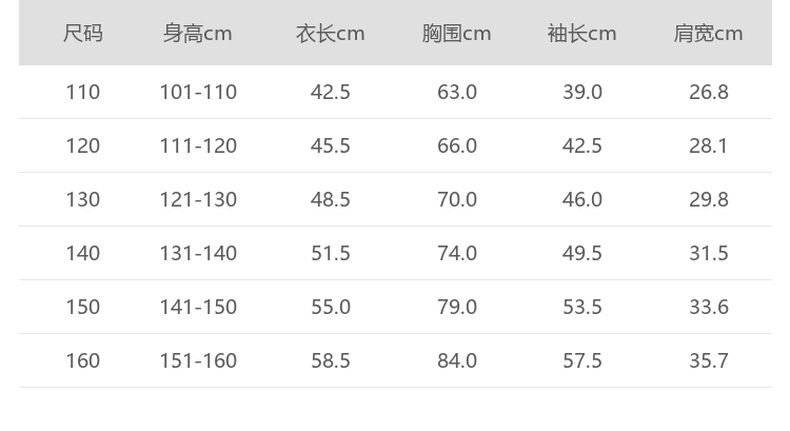Select size 160 in the 尺码 column

83,361
